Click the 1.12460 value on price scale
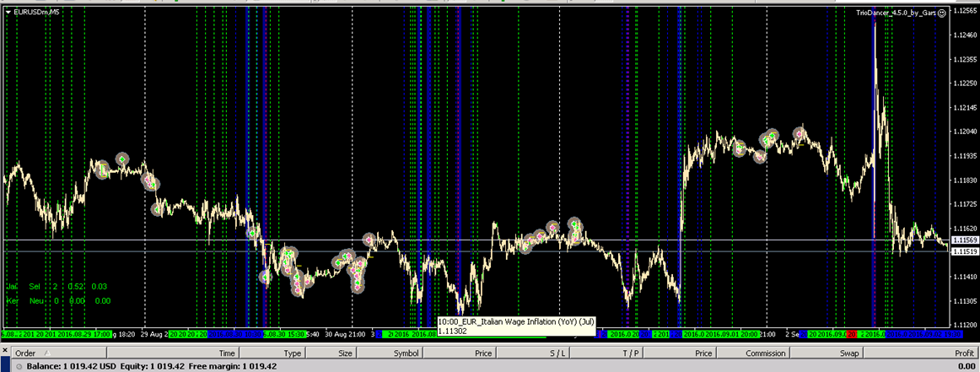 [x=966, y=35]
